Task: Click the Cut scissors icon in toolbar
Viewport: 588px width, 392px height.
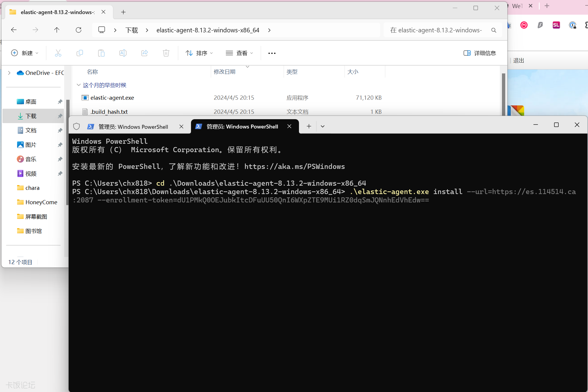Action: click(58, 53)
